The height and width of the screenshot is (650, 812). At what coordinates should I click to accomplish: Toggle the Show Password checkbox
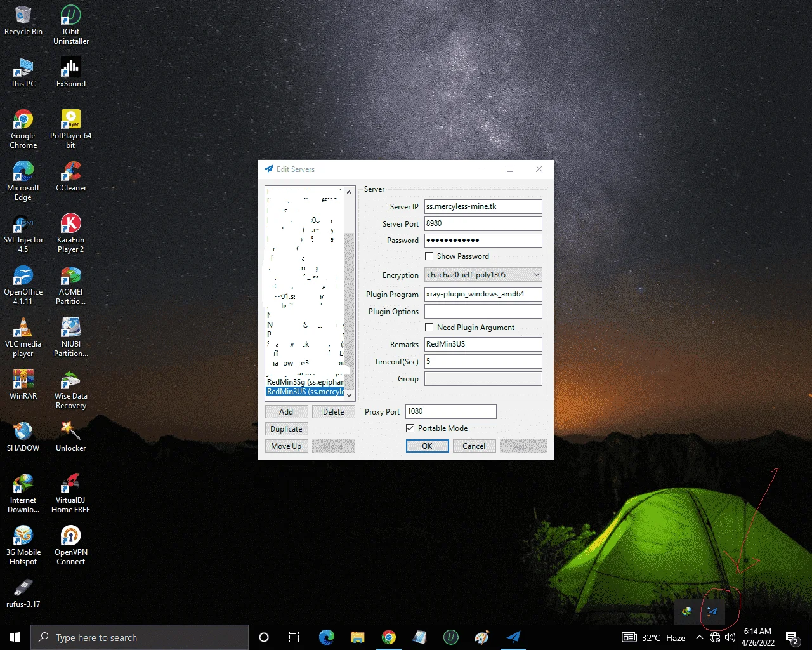(x=429, y=256)
